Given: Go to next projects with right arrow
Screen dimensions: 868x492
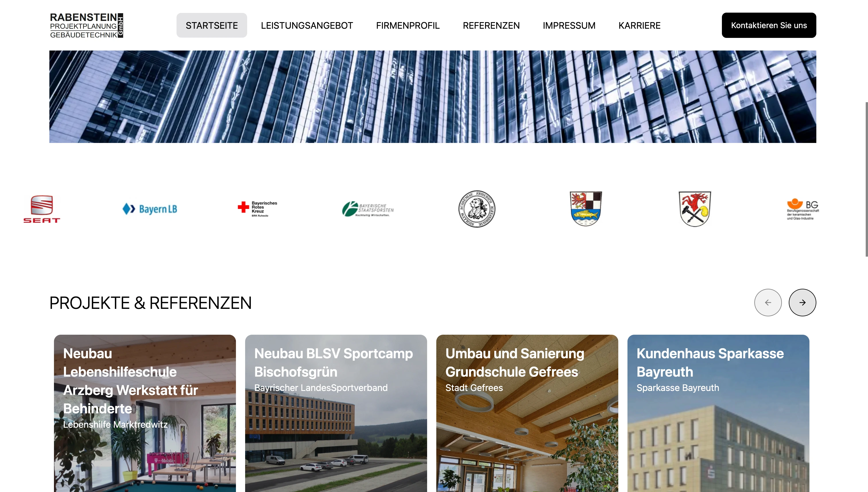Looking at the screenshot, I should tap(802, 303).
